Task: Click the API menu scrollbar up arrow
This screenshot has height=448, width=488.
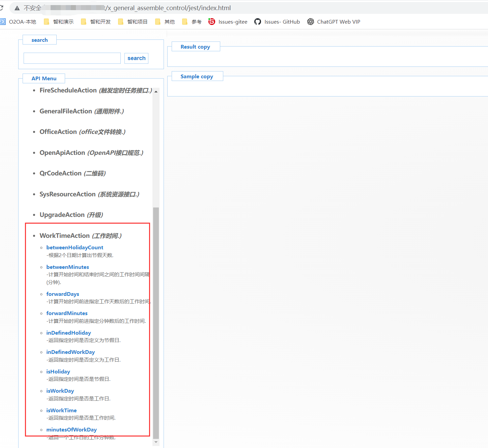Action: [x=156, y=91]
